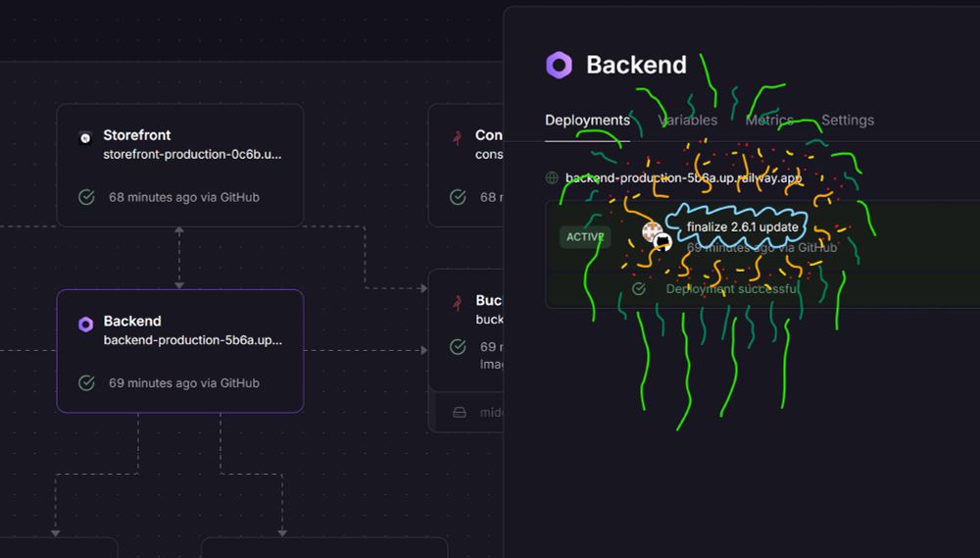980x558 pixels.
Task: Click Backend card success checkmark icon
Action: pyautogui.click(x=86, y=382)
